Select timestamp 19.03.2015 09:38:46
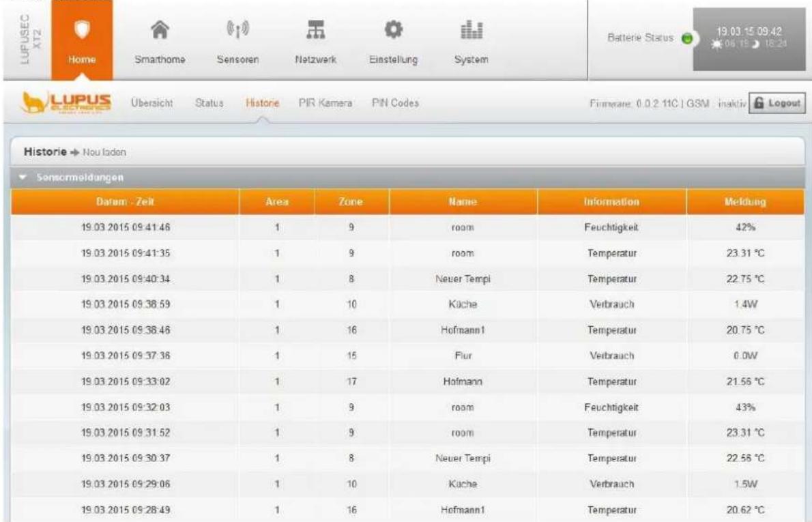The width and height of the screenshot is (812, 522). [x=126, y=330]
